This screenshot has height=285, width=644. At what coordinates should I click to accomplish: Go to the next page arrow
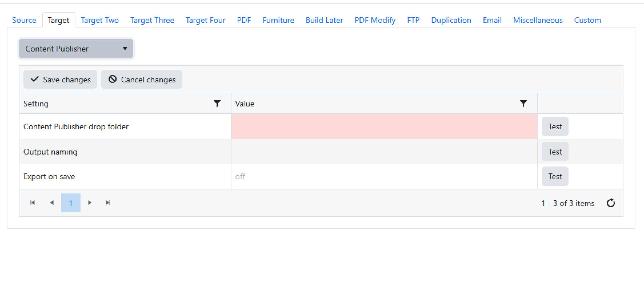click(x=90, y=203)
